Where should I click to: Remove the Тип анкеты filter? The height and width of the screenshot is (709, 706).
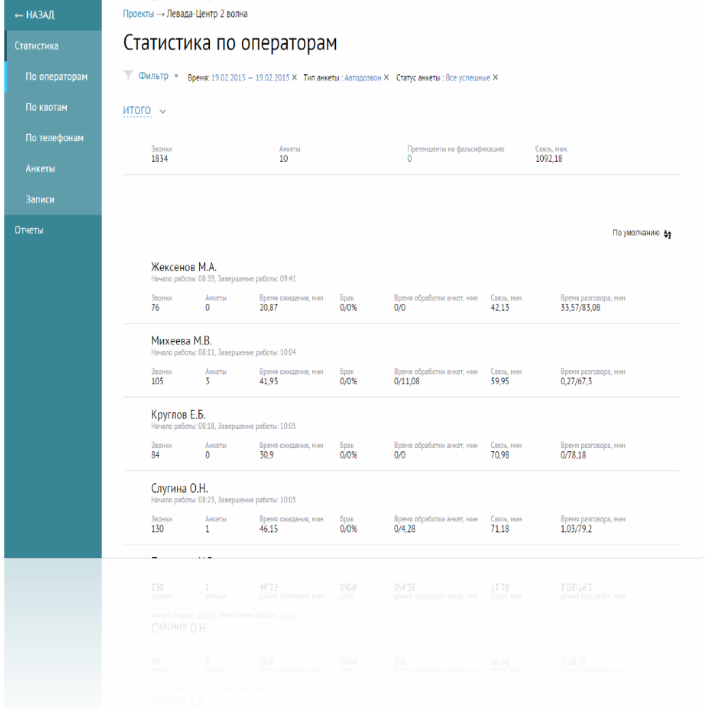tap(386, 78)
